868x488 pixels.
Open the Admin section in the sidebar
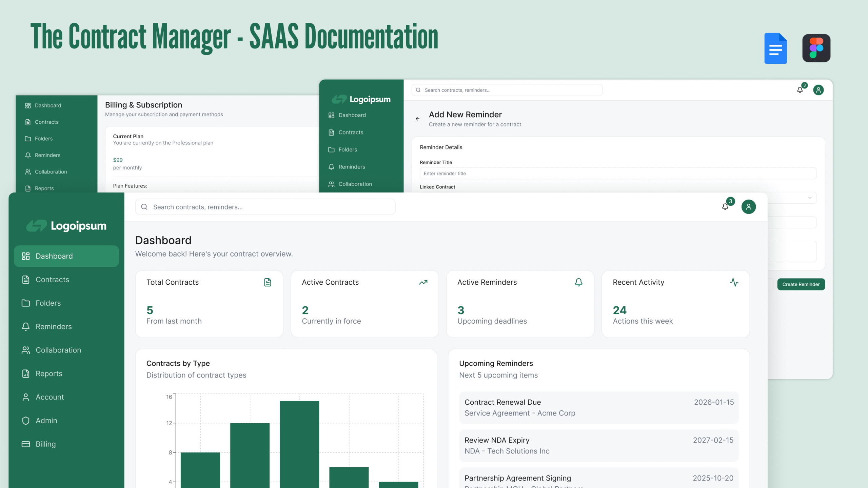point(46,421)
